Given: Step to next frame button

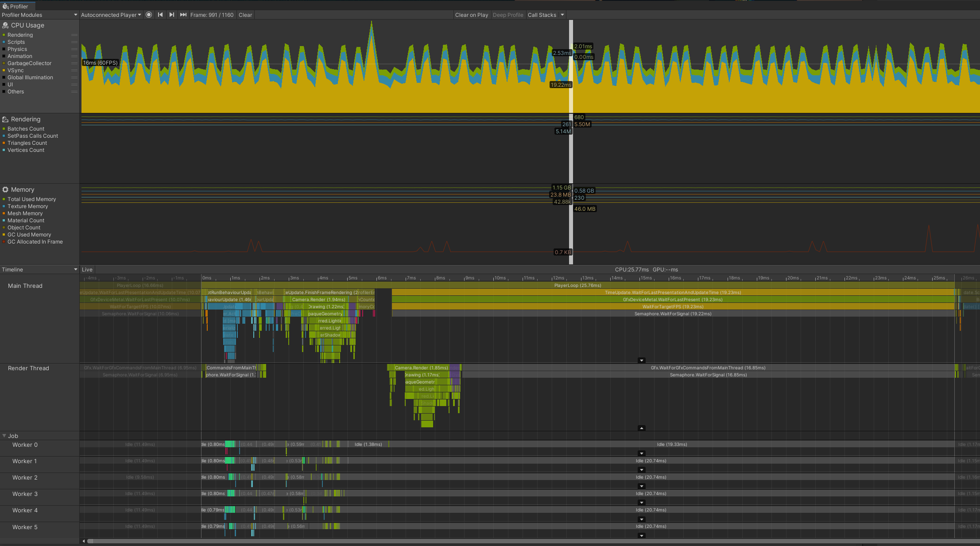Looking at the screenshot, I should [172, 15].
